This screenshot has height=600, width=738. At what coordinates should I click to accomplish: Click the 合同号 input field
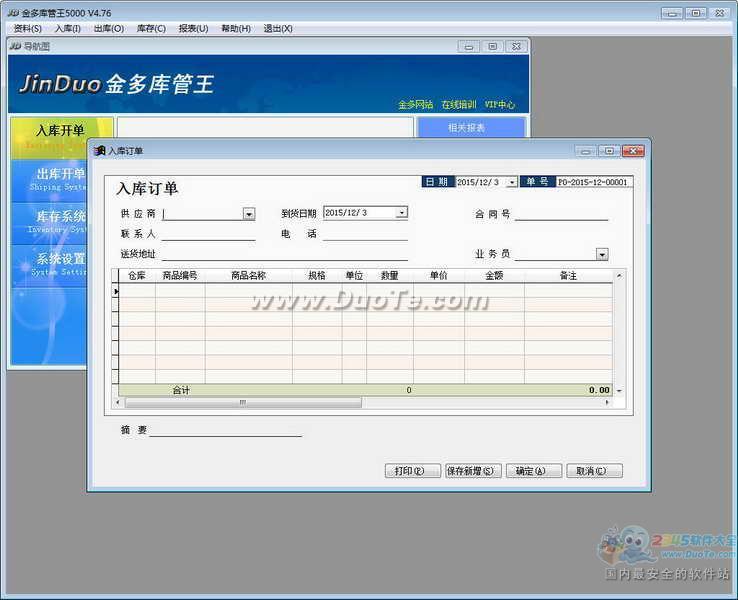(x=561, y=214)
